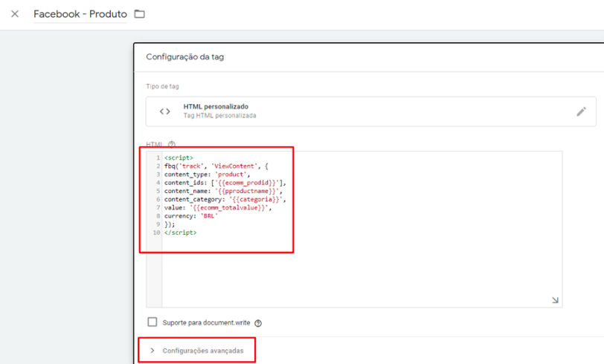Edit the tag name Facebook - Produto
Image resolution: width=604 pixels, height=364 pixels.
[x=80, y=14]
